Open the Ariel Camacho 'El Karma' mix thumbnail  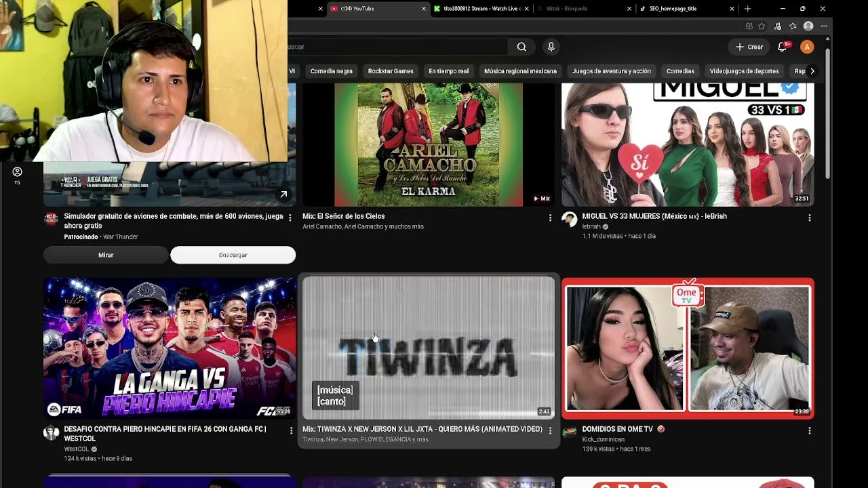pyautogui.click(x=429, y=144)
